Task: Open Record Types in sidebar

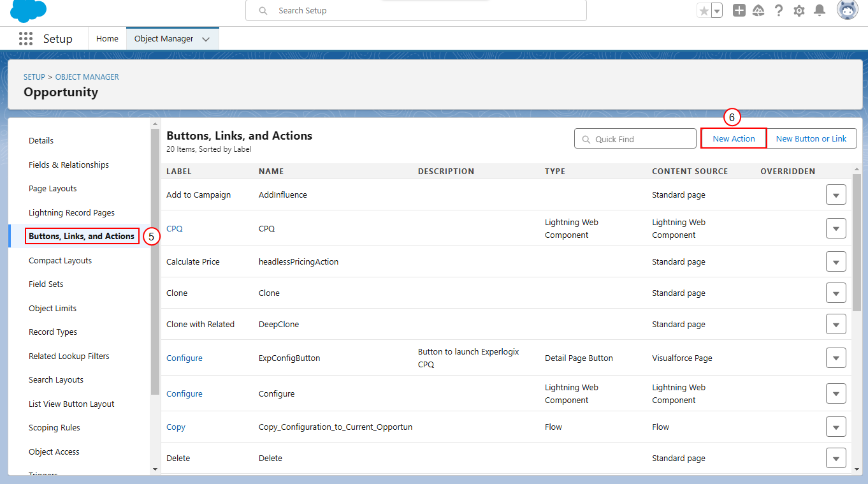Action: tap(53, 332)
